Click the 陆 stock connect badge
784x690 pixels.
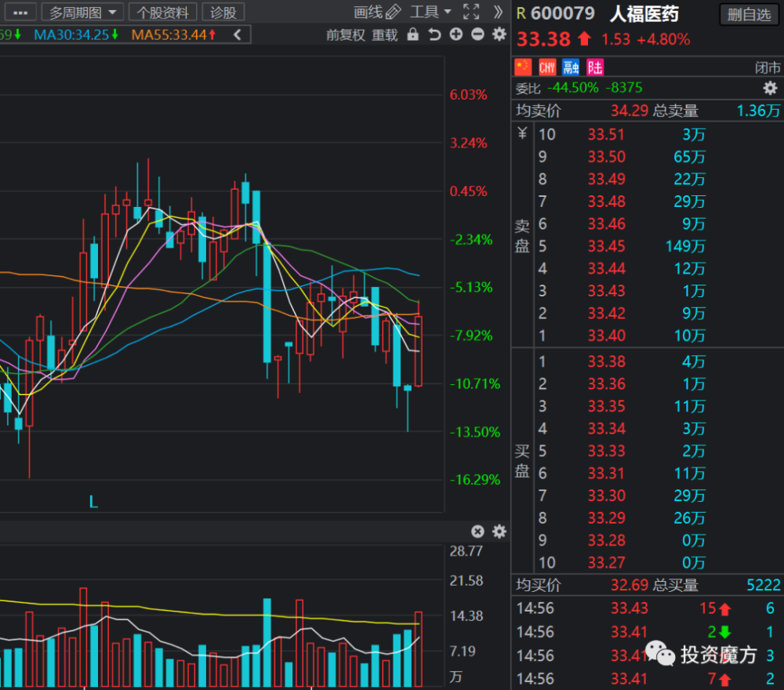[595, 67]
